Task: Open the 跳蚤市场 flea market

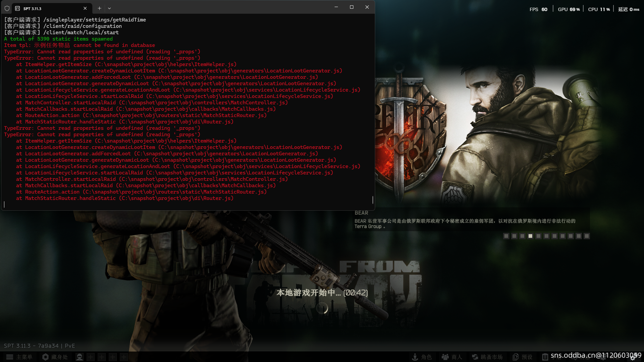Action: point(487,357)
